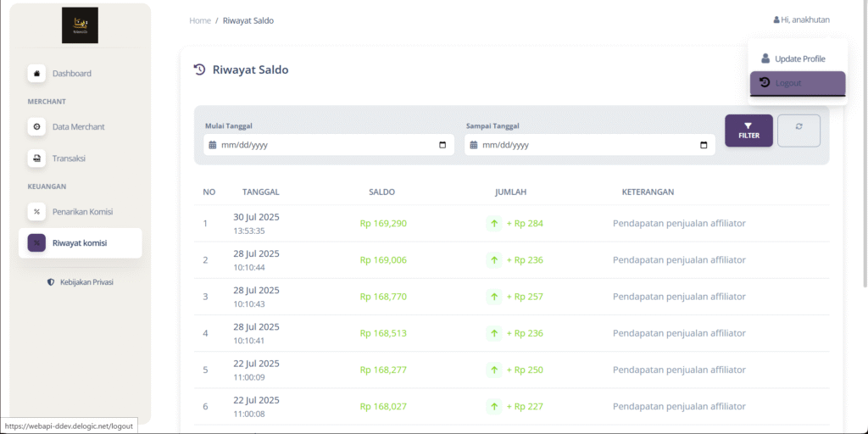Click the logo image in the sidebar
Screen dimensions: 868x434
tap(80, 25)
